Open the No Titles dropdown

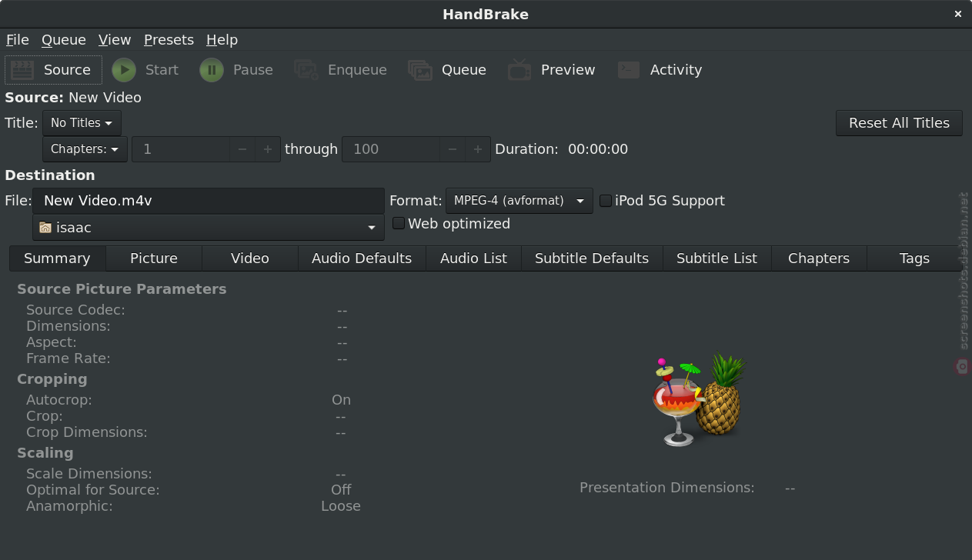pos(82,123)
